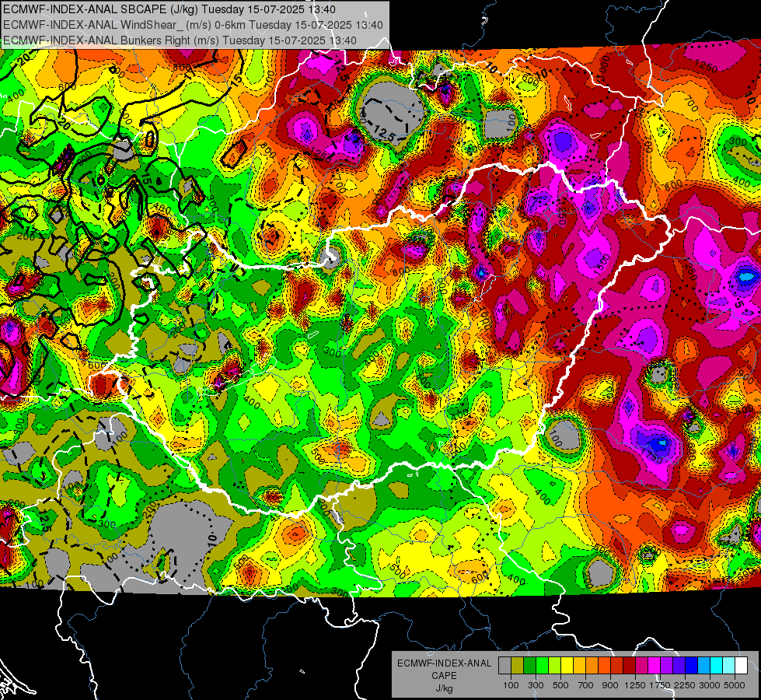Click the '1500' contour label on the map
This screenshot has width=761, height=700.
(602, 264)
